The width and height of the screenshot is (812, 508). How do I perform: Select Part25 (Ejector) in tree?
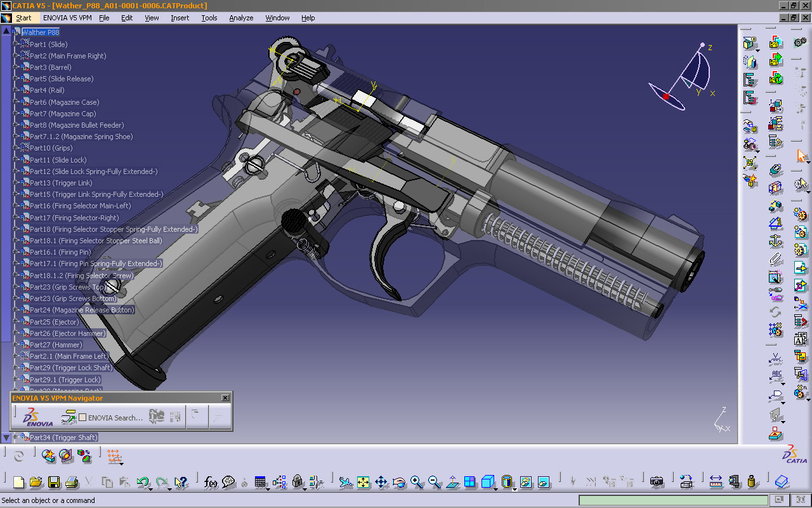(x=55, y=322)
